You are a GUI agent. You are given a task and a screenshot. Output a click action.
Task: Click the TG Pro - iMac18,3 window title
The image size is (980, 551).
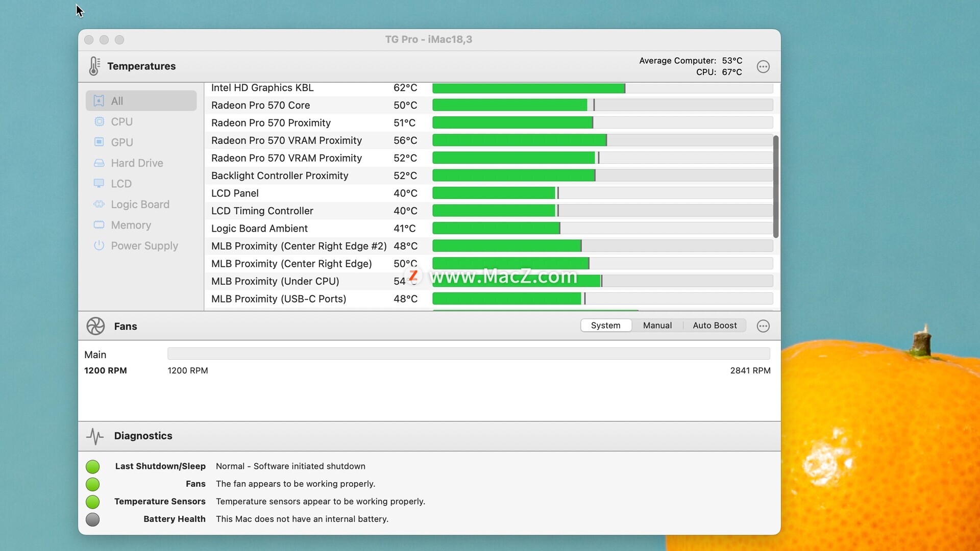[x=429, y=39]
